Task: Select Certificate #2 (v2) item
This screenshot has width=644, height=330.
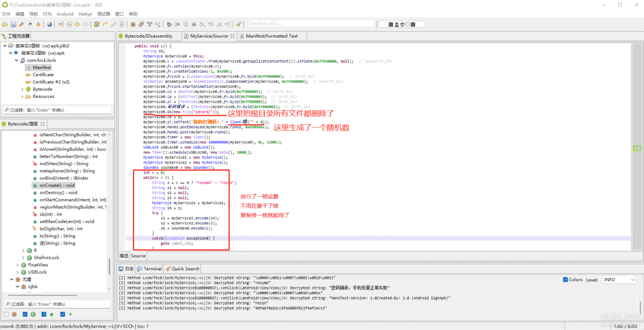Action: [51, 82]
